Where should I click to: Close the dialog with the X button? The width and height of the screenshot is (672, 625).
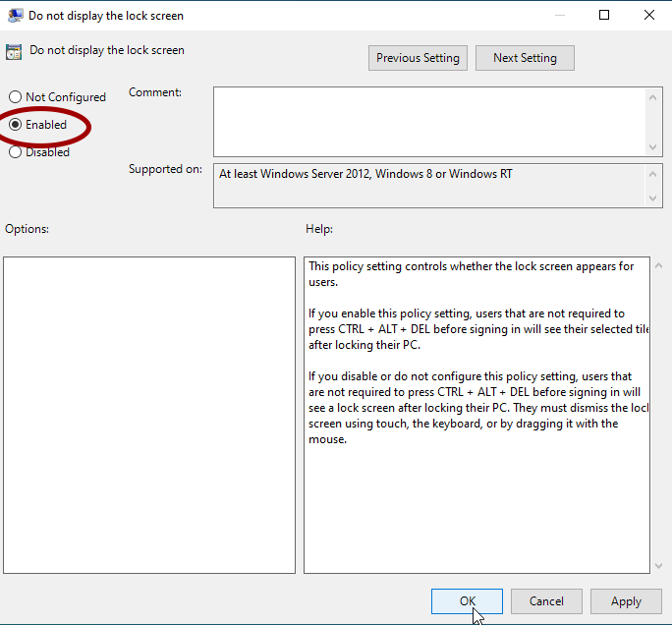point(649,16)
